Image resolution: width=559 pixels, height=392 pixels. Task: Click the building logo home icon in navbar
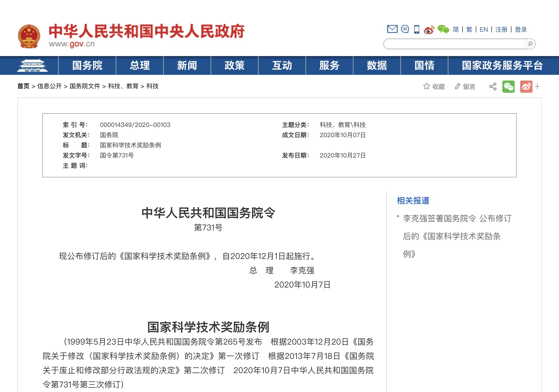pos(32,66)
